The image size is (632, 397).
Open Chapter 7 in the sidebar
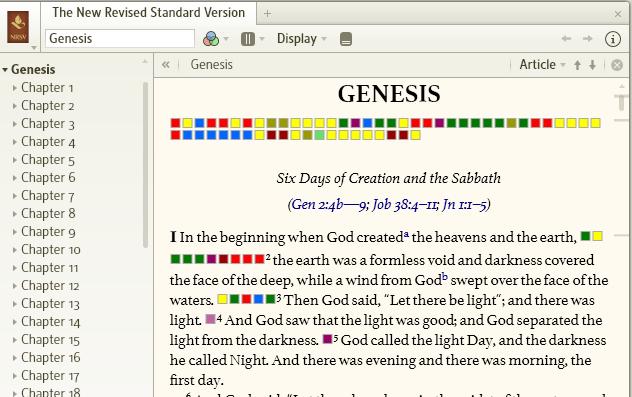[48, 196]
